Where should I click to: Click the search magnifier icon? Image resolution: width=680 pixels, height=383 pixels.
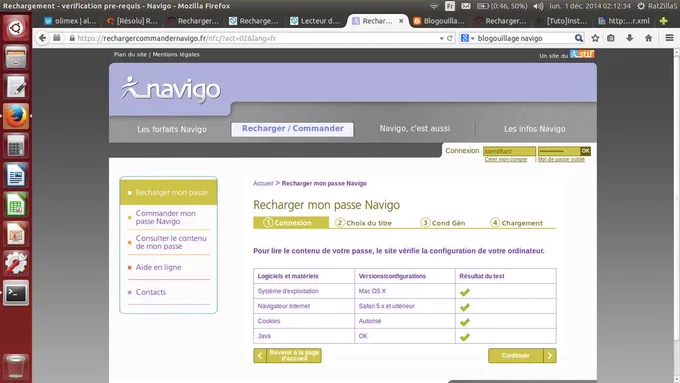point(579,38)
